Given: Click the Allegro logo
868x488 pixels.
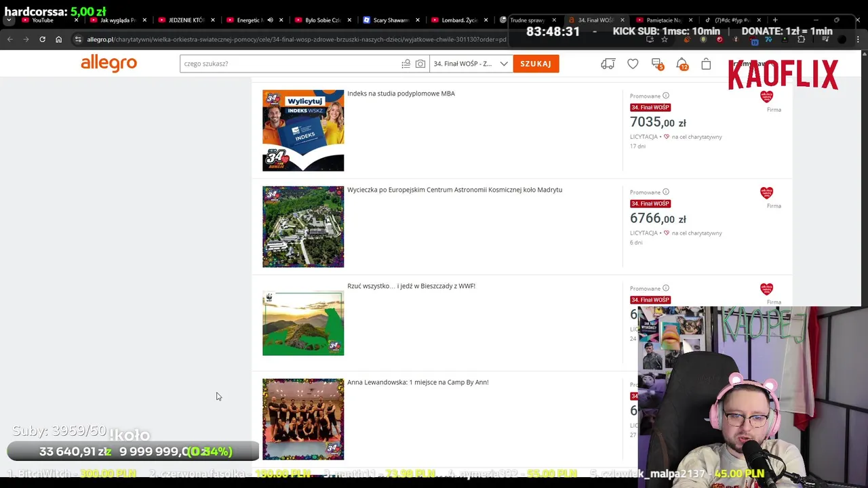Looking at the screenshot, I should 108,64.
